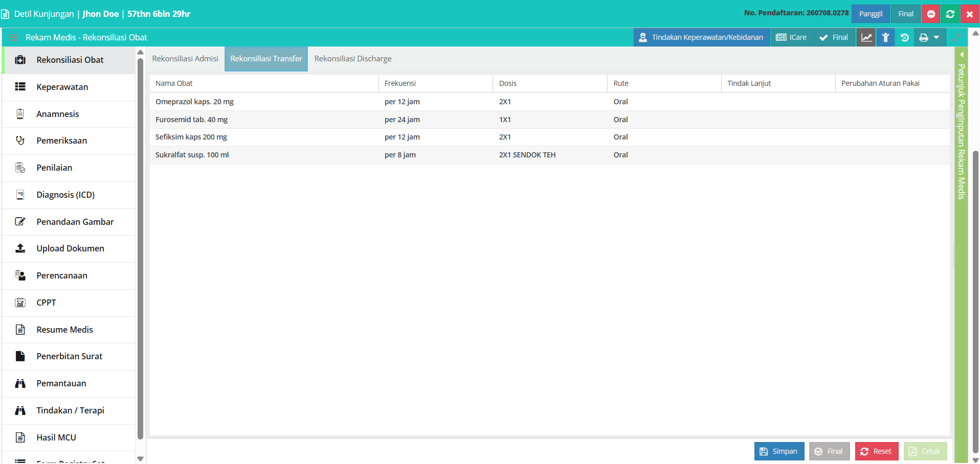Click the Perencanaan planning icon
The width and height of the screenshot is (980, 464).
(20, 275)
